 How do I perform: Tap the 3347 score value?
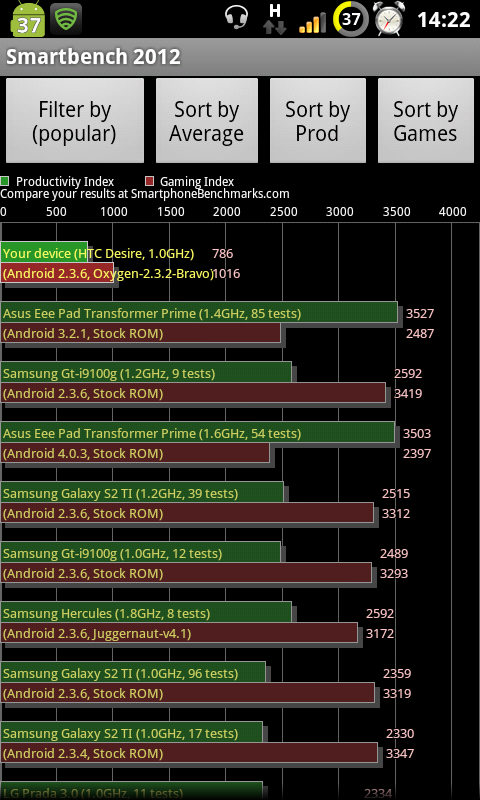[x=400, y=754]
